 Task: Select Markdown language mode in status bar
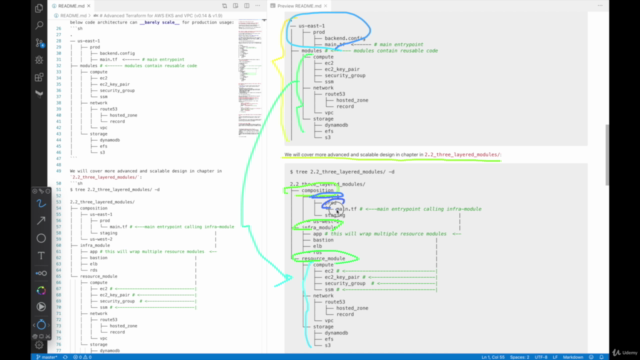tap(573, 357)
